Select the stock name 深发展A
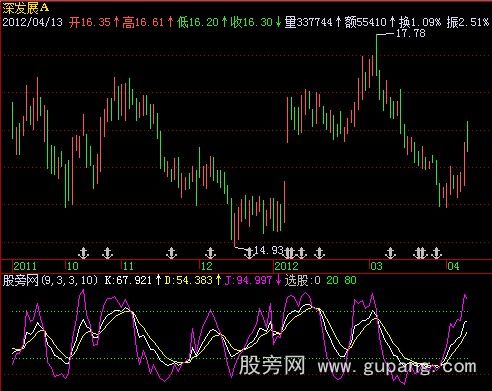The height and width of the screenshot is (391, 492). tap(26, 8)
